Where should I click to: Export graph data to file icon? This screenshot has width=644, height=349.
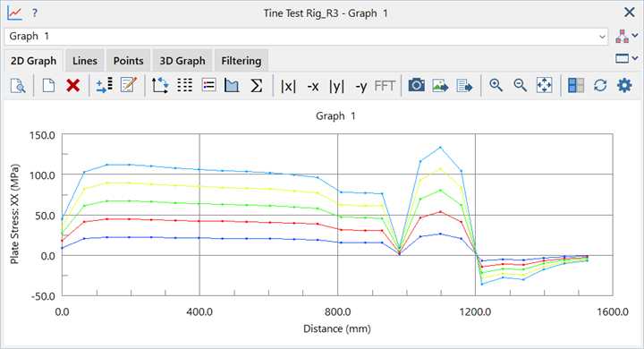point(464,86)
